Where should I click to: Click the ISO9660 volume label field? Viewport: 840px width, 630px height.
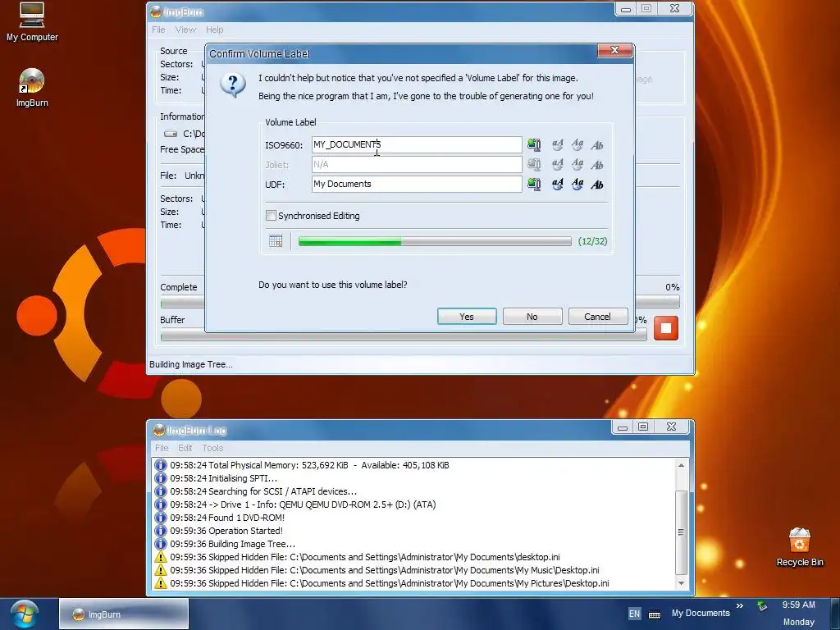[x=417, y=144]
